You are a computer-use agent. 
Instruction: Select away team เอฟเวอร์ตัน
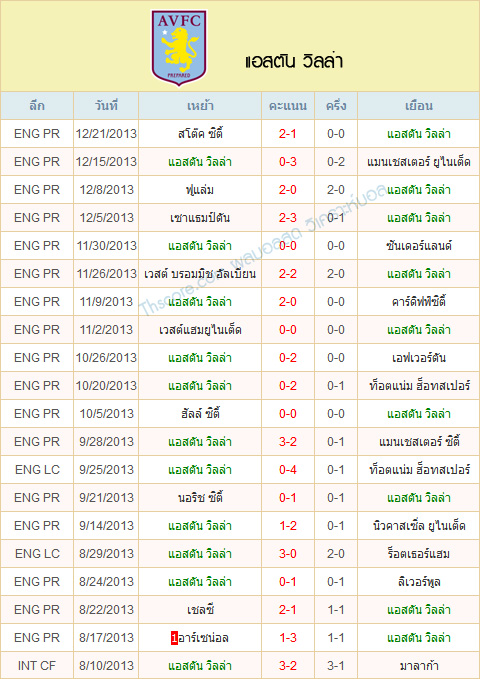tap(418, 358)
